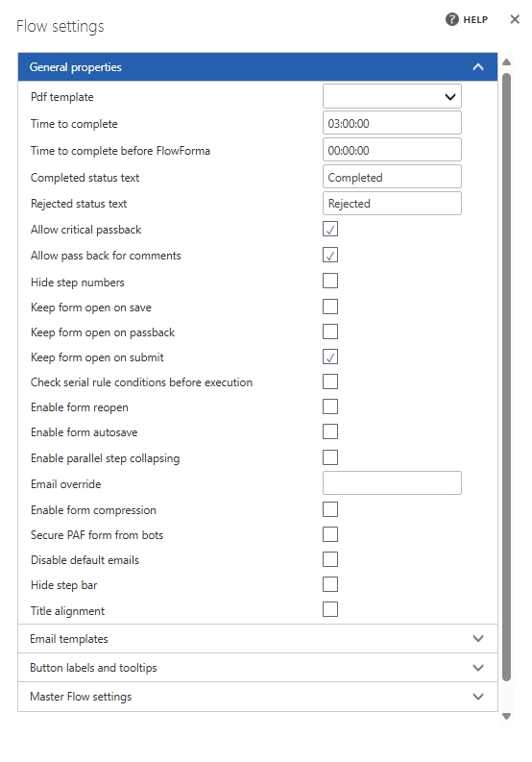Expand Button labels and tooltips section
The image size is (532, 762).
pos(257,667)
